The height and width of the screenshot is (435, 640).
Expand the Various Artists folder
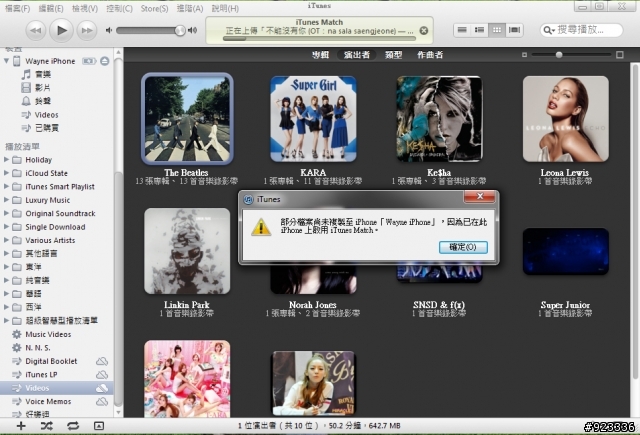[x=7, y=240]
